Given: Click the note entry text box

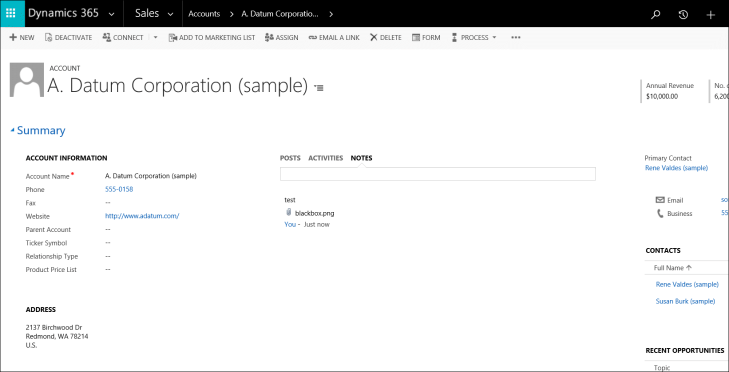Looking at the screenshot, I should 437,174.
